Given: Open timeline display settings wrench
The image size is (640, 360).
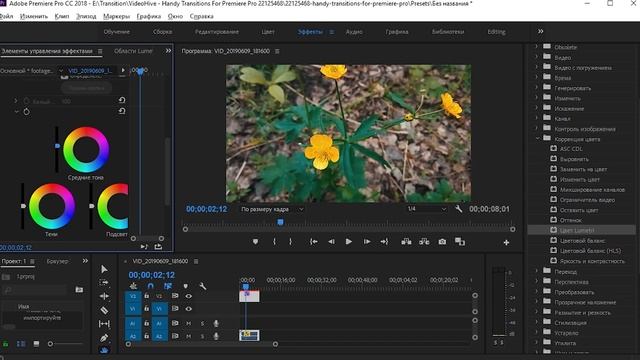Looking at the screenshot, I should 202,286.
